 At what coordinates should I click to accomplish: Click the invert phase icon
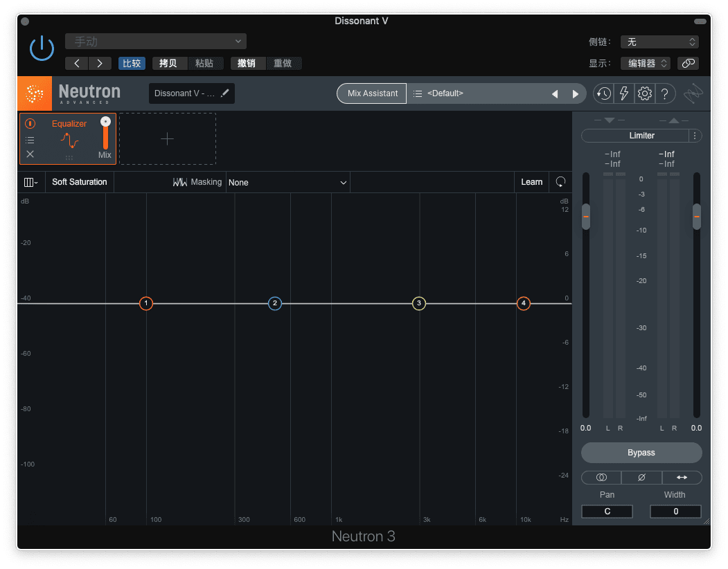pos(641,478)
